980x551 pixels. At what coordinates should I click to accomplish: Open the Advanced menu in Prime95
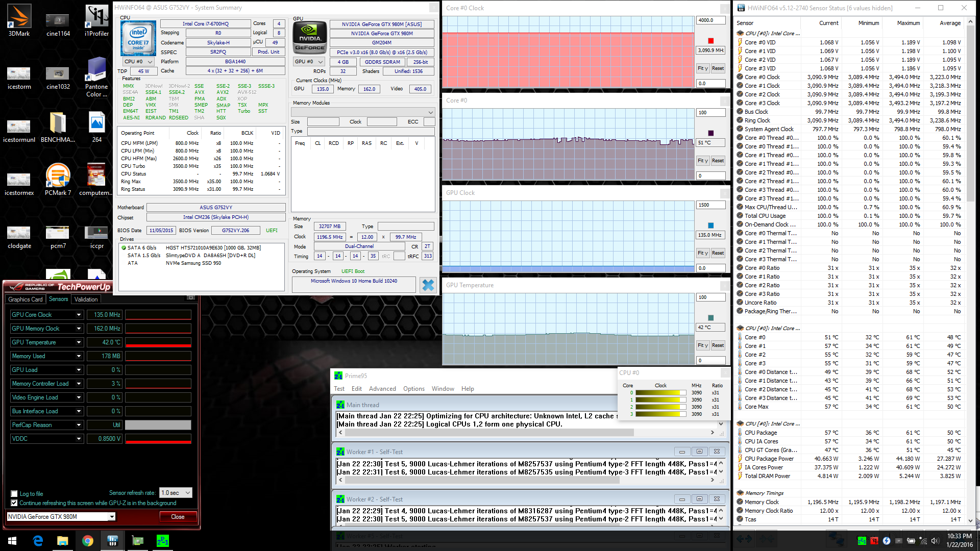pyautogui.click(x=382, y=389)
